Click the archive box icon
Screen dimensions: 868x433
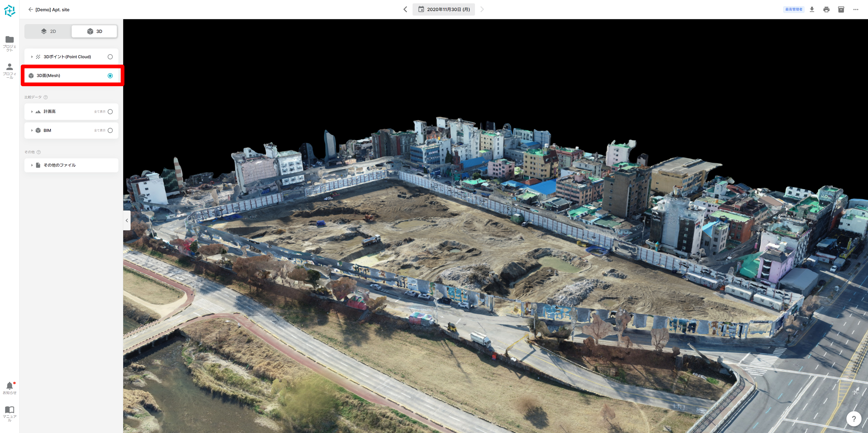pos(841,9)
